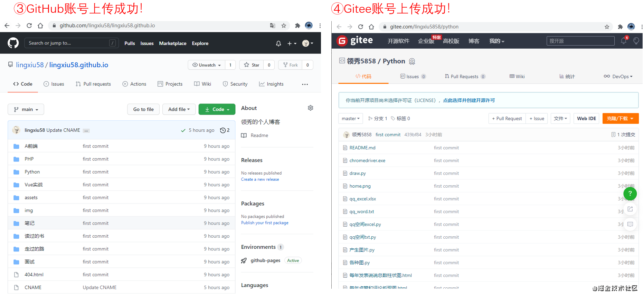
Task: Open 404.html file on GitHub
Action: click(34, 275)
